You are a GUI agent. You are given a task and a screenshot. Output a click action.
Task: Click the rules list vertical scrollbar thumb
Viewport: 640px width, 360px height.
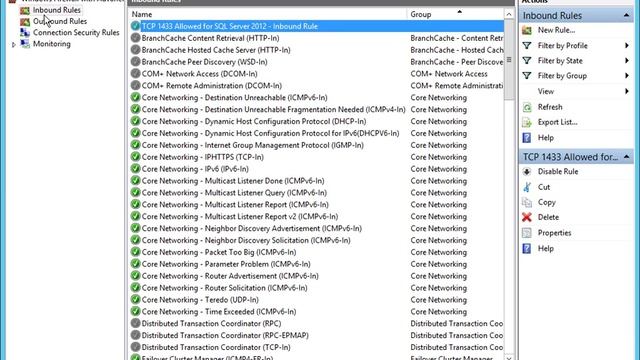509,60
